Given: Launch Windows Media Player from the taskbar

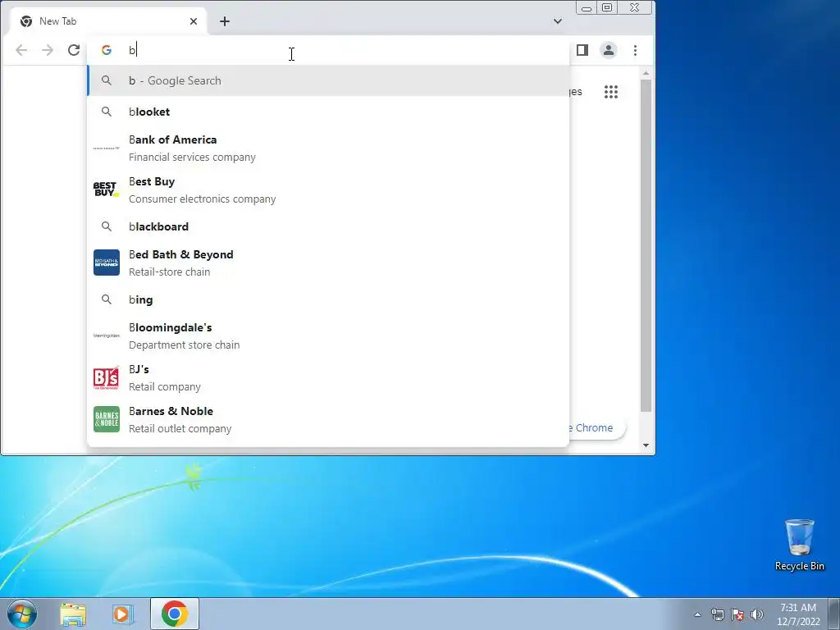Looking at the screenshot, I should [123, 614].
